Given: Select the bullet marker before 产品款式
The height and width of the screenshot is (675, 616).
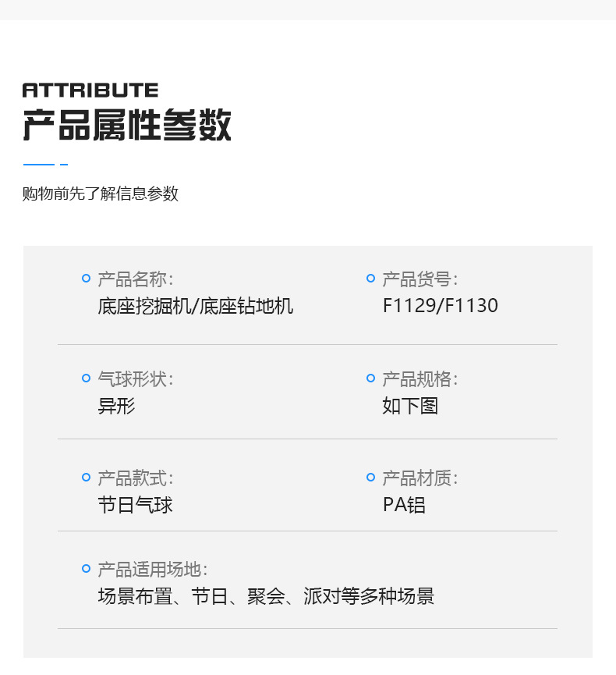Looking at the screenshot, I should point(87,477).
